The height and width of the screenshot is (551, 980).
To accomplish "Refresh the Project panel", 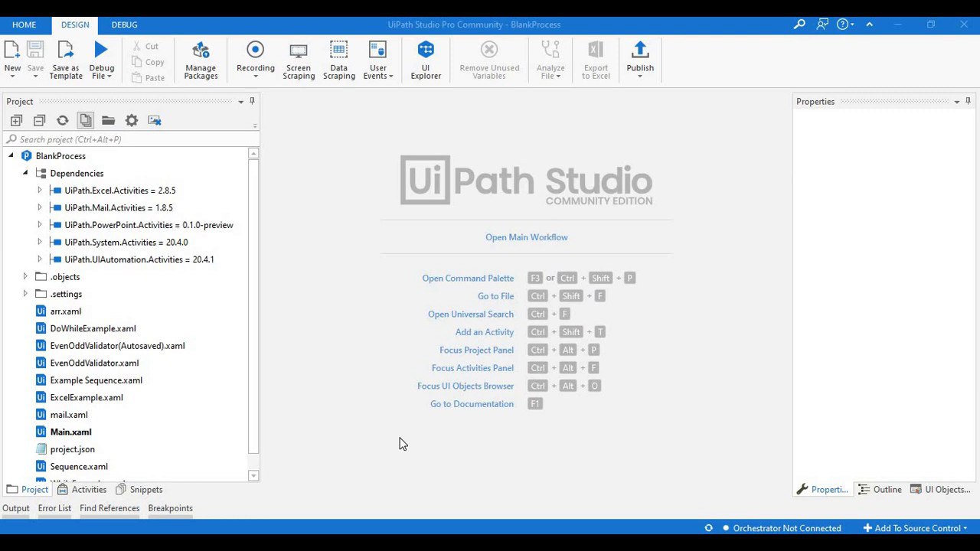I will (62, 120).
